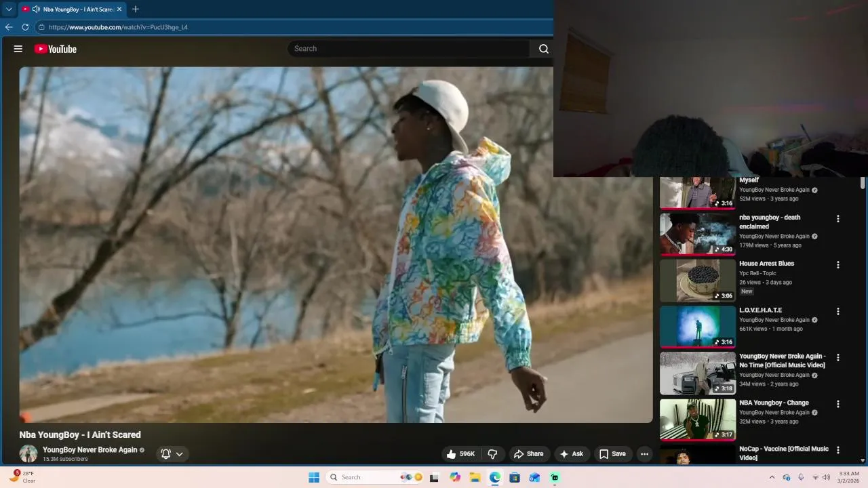Open a new browser tab
868x488 pixels.
coord(136,9)
